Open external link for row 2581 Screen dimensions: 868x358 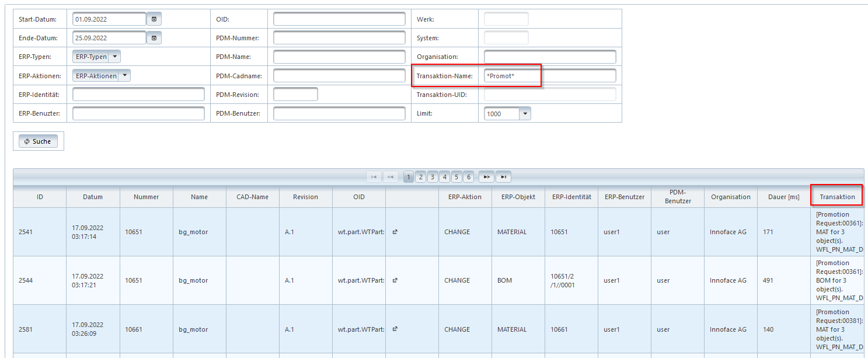pos(395,329)
